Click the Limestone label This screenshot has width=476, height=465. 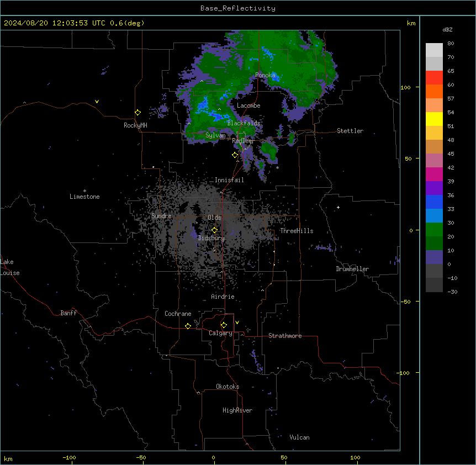click(84, 197)
